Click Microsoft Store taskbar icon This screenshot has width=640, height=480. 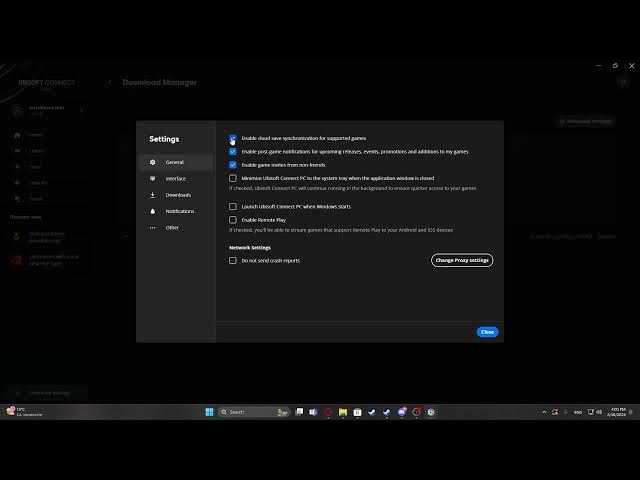point(358,412)
